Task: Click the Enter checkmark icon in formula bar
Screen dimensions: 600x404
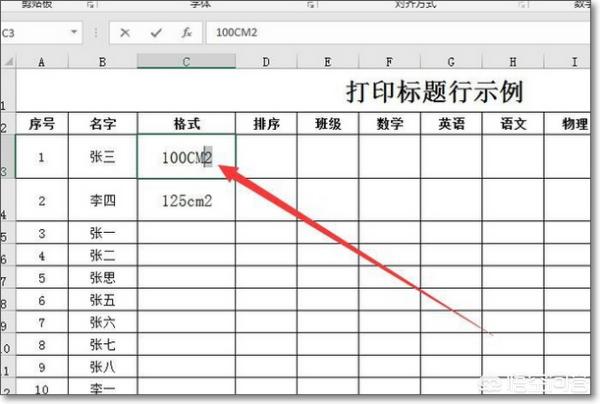Action: 155,33
